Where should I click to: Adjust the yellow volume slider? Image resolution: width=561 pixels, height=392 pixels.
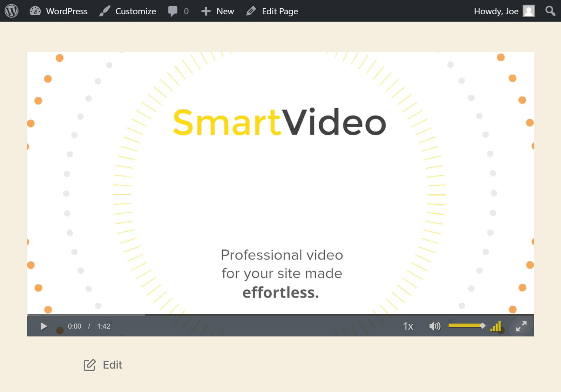click(467, 326)
